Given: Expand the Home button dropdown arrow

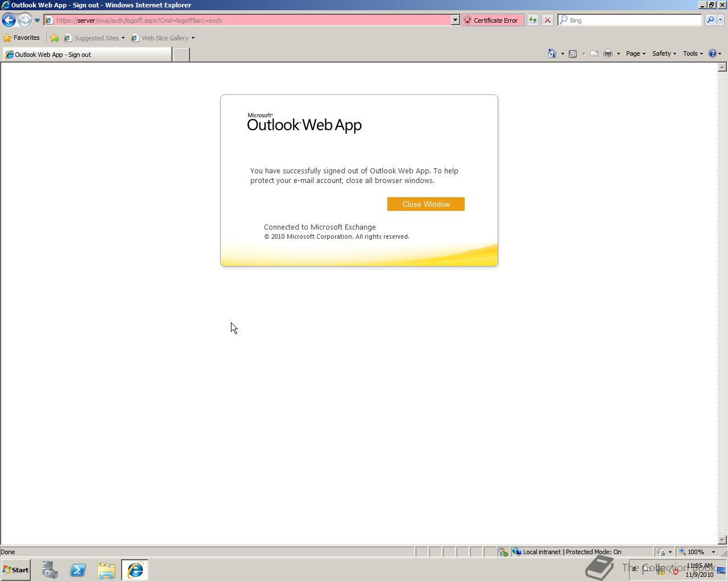Looking at the screenshot, I should [562, 54].
